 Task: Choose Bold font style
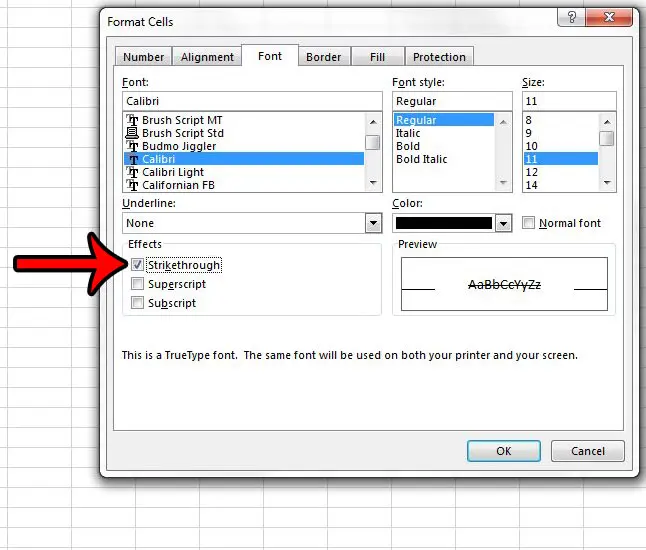click(x=444, y=146)
